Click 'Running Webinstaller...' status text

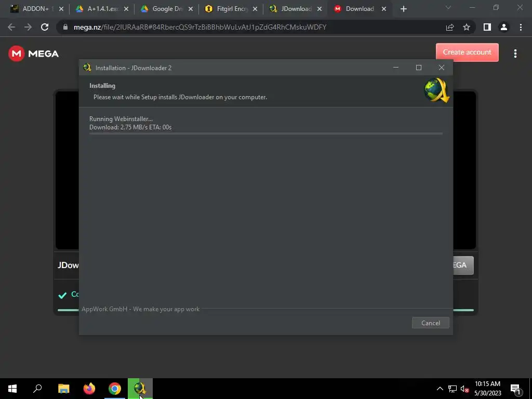tap(121, 119)
